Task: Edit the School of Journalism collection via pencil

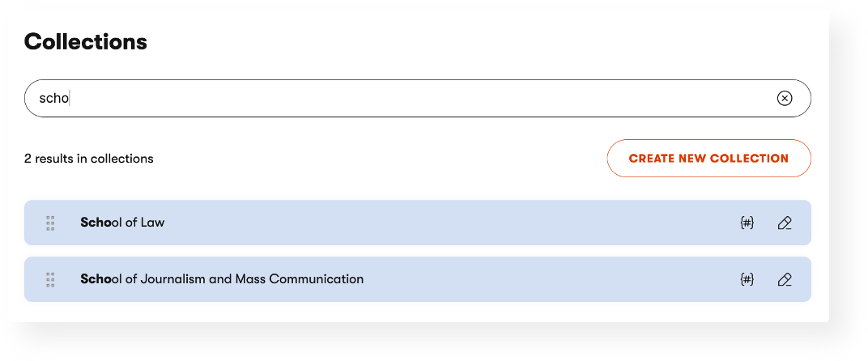Action: coord(784,279)
